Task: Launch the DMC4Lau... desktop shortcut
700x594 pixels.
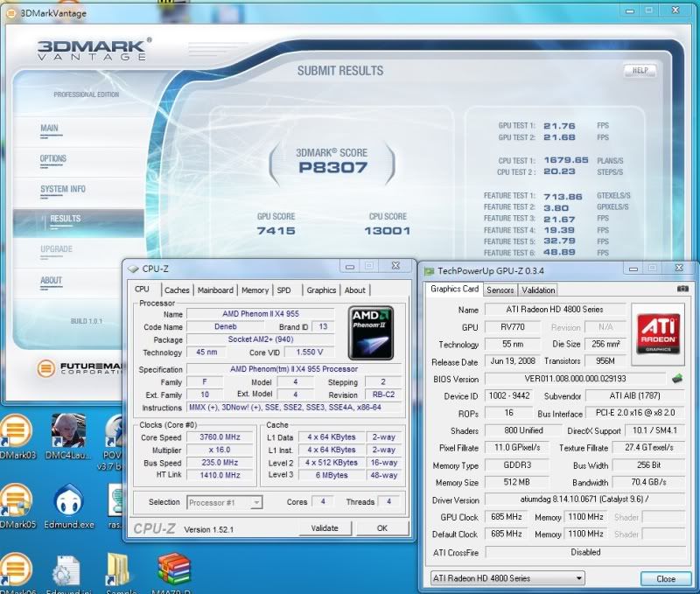Action: tap(68, 437)
